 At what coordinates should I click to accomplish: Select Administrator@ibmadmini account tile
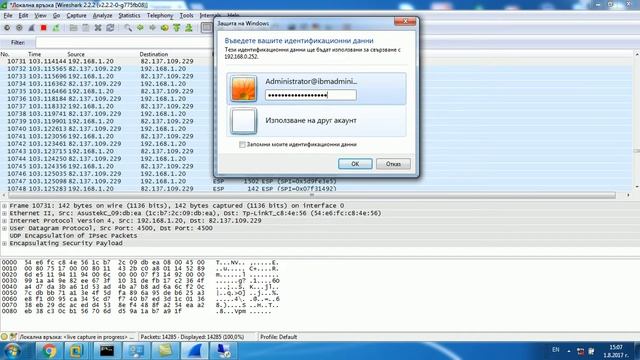click(317, 89)
